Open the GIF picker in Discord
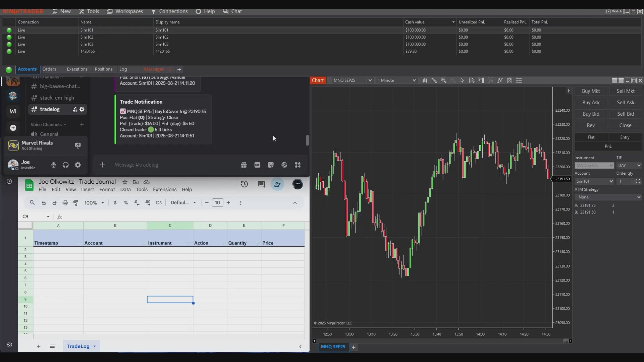The width and height of the screenshot is (644, 362). point(257,165)
